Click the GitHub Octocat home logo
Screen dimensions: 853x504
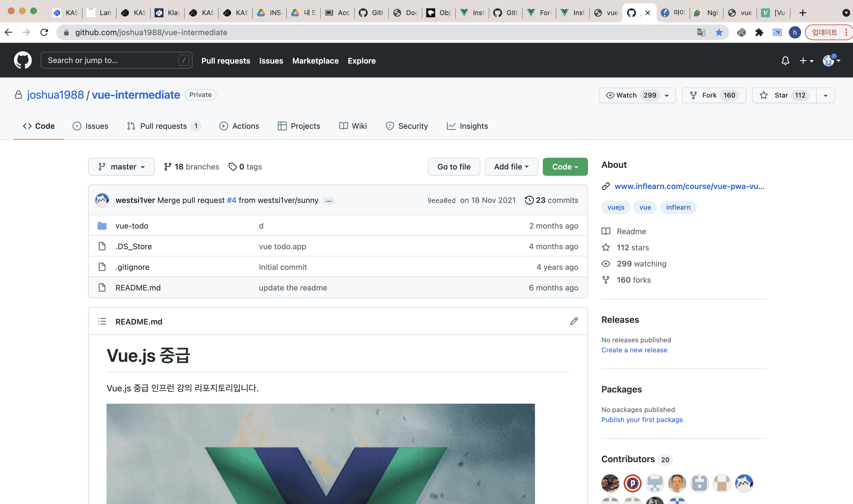[x=23, y=60]
